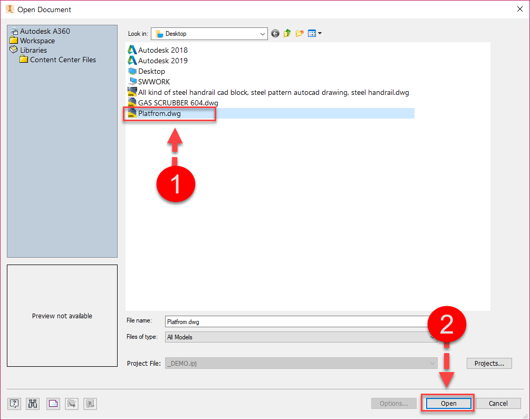This screenshot has width=530, height=420.
Task: Go back using the previous folder arrow
Action: (275, 33)
